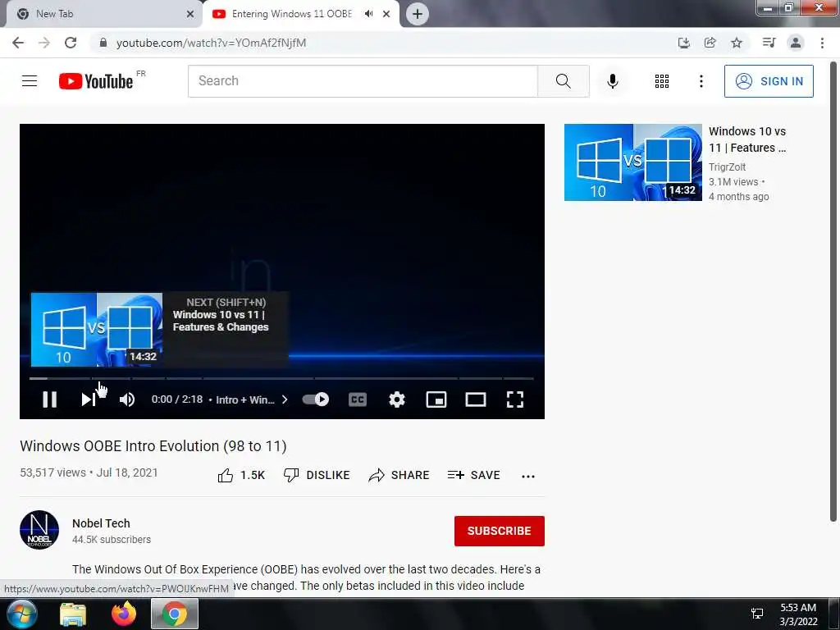The image size is (840, 630).
Task: View site info via the padlock icon
Action: pyautogui.click(x=103, y=43)
